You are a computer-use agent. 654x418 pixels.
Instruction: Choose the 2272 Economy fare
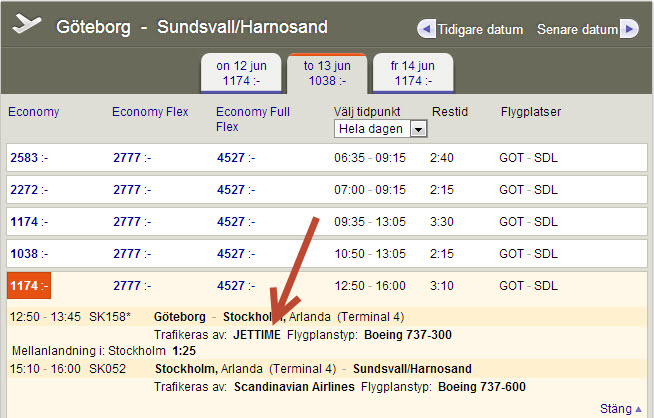29,190
